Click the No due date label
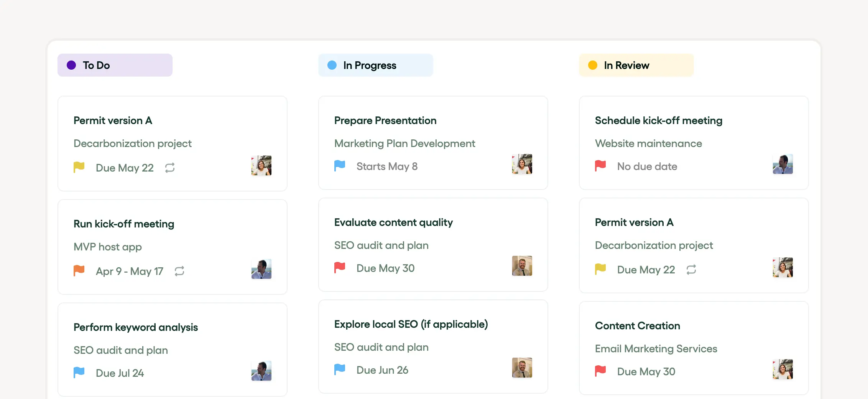Screen dimensions: 868x399 [647, 167]
